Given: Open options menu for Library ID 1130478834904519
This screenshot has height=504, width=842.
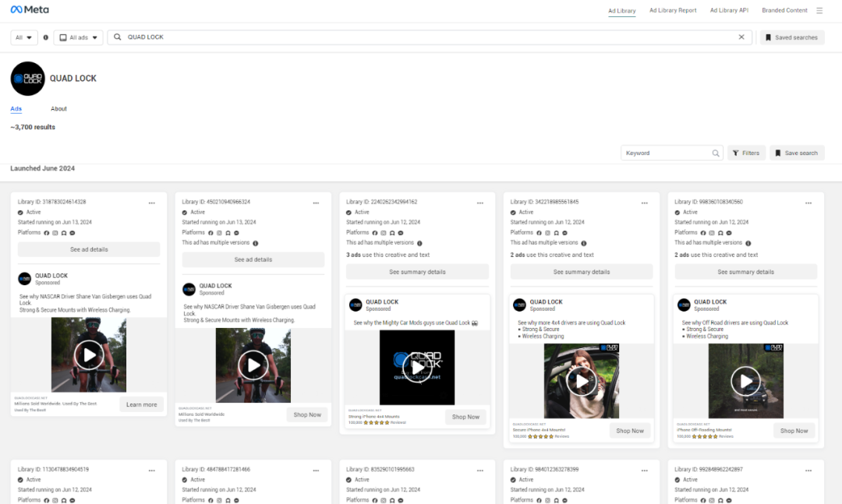Looking at the screenshot, I should [152, 471].
